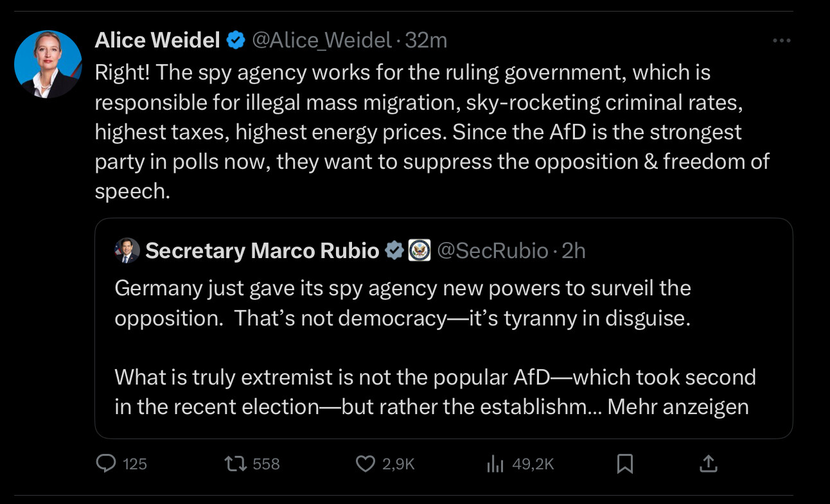Click the share upload arrow icon
Screen dimensions: 830x504
point(707,463)
